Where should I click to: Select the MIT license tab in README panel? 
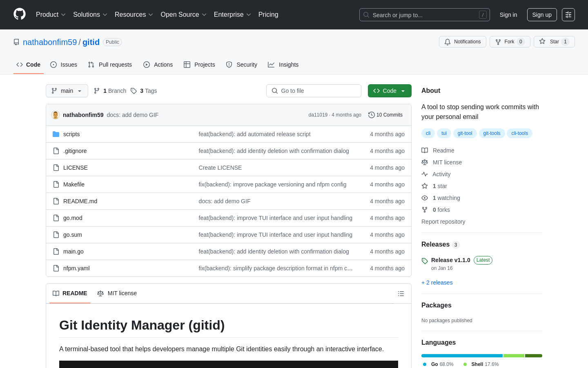pos(117,293)
